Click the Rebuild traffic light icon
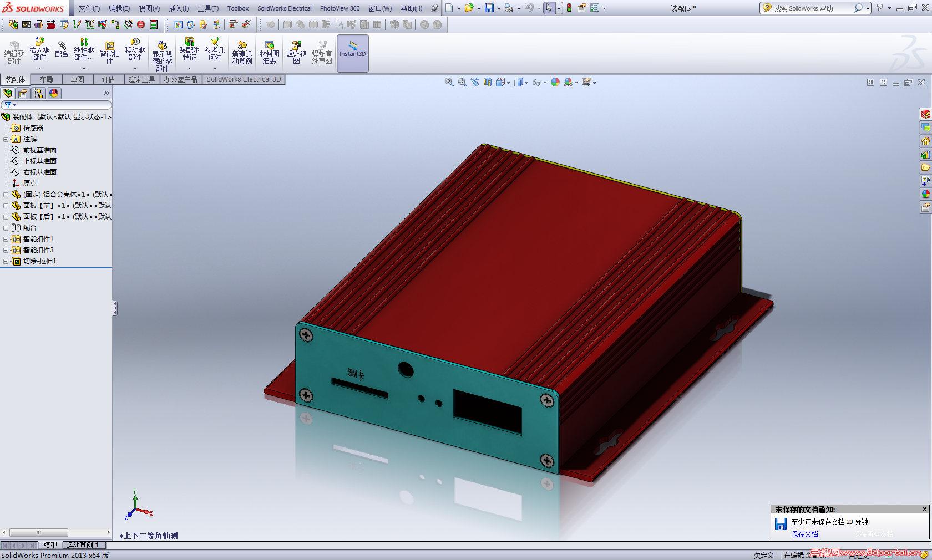Screen dimensions: 932x560 [x=569, y=8]
